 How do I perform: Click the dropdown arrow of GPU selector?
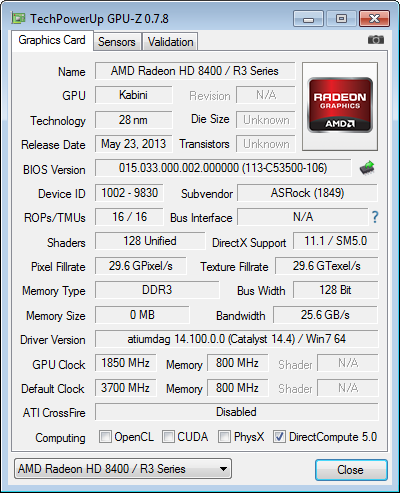tap(223, 469)
